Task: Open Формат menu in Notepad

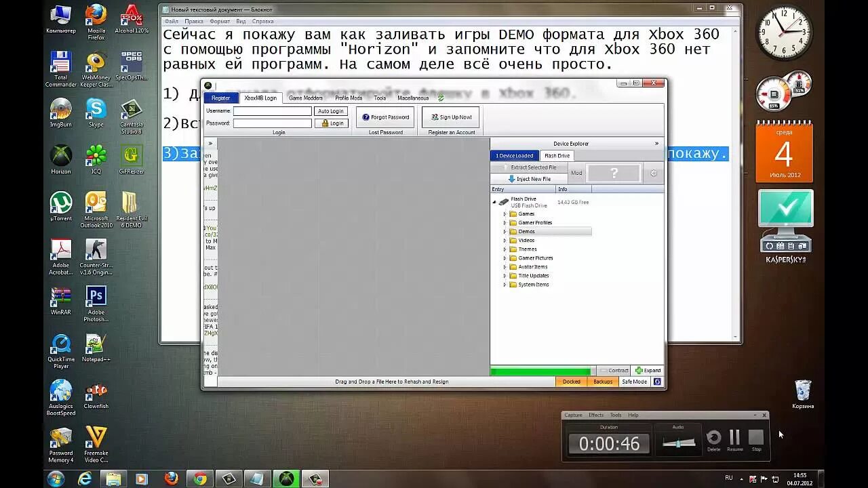Action: pos(220,21)
